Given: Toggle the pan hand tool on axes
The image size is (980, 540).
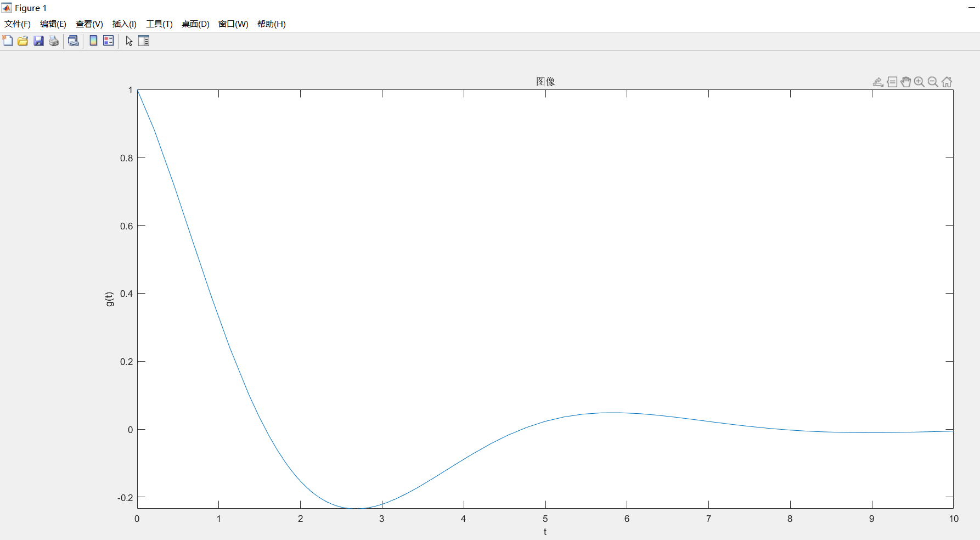Looking at the screenshot, I should tap(906, 82).
